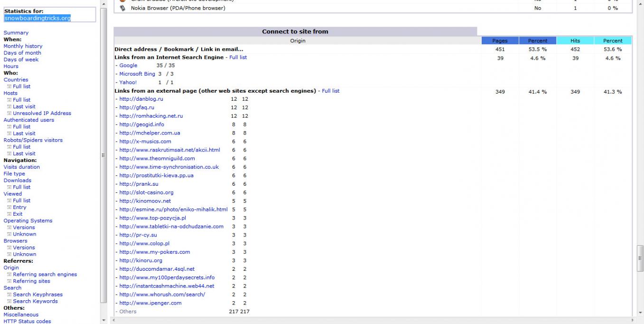Click the Nokia Browser phone icon
Viewport: 644px width, 324px height.
pos(122,8)
